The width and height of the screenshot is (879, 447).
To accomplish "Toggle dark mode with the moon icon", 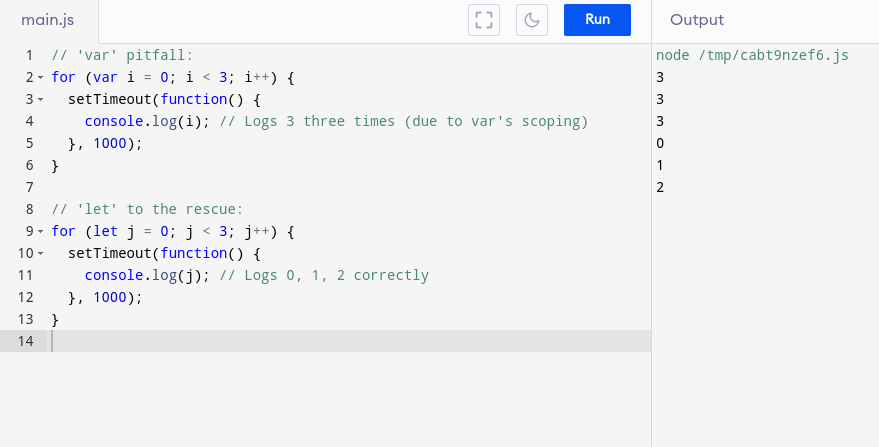I will point(531,20).
